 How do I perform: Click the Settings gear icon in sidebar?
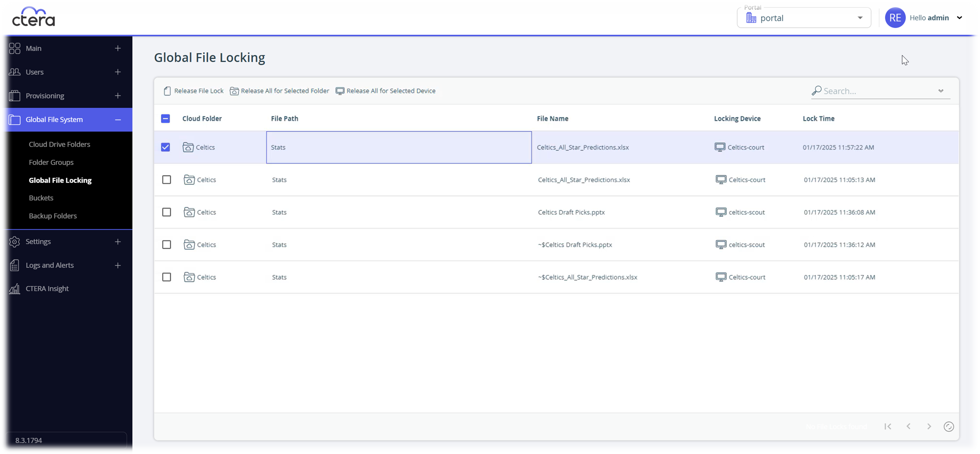(15, 241)
